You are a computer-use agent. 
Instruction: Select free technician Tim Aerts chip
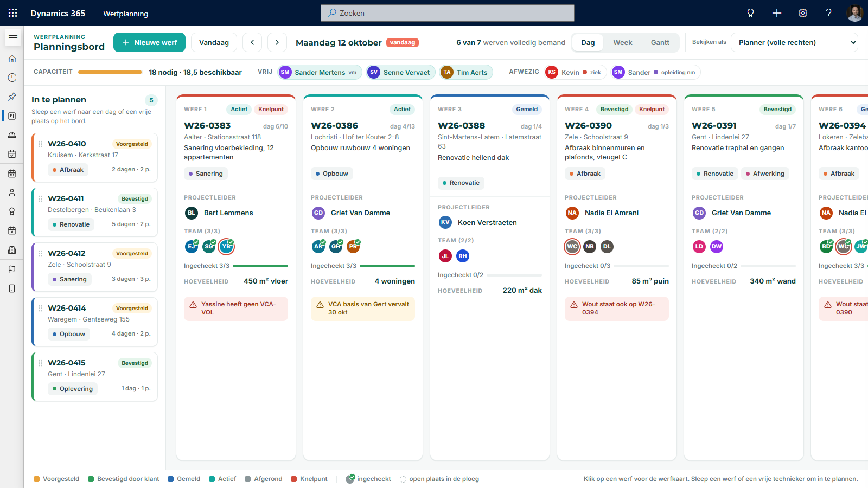tap(466, 72)
